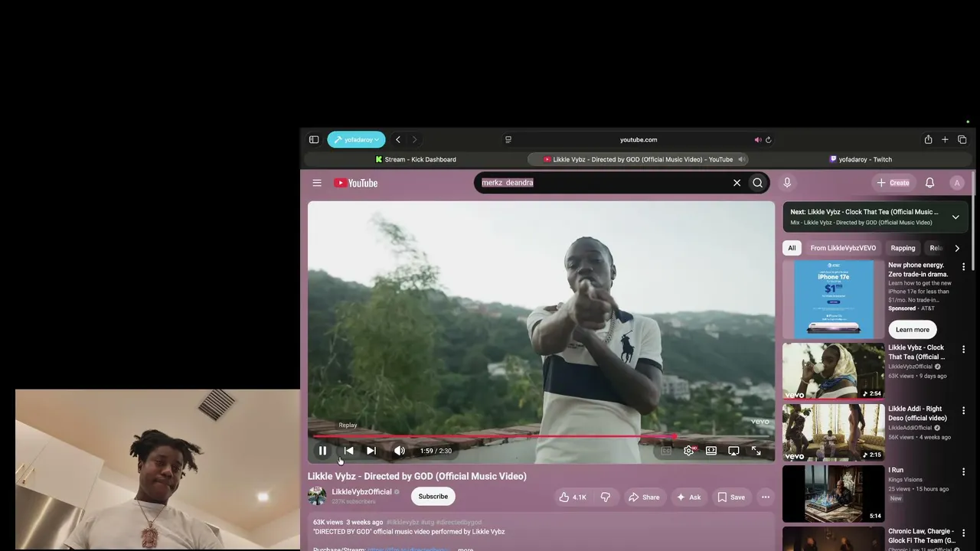Go to the YouTube home logo
The height and width of the screenshot is (551, 980).
pos(356,183)
